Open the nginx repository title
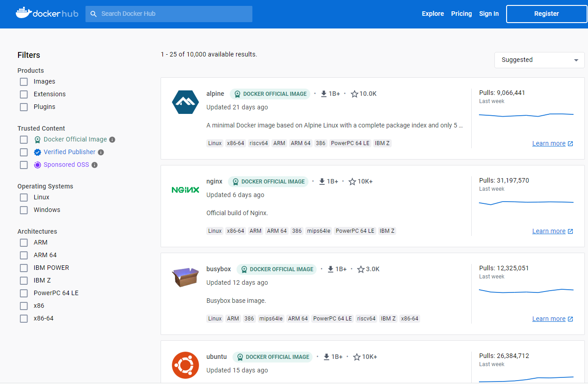 (x=214, y=182)
